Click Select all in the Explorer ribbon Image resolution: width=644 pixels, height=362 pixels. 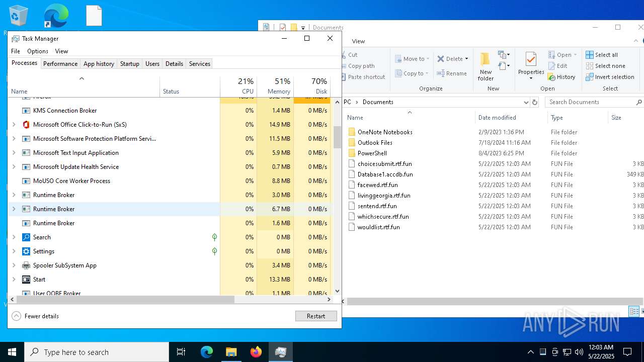click(x=602, y=55)
